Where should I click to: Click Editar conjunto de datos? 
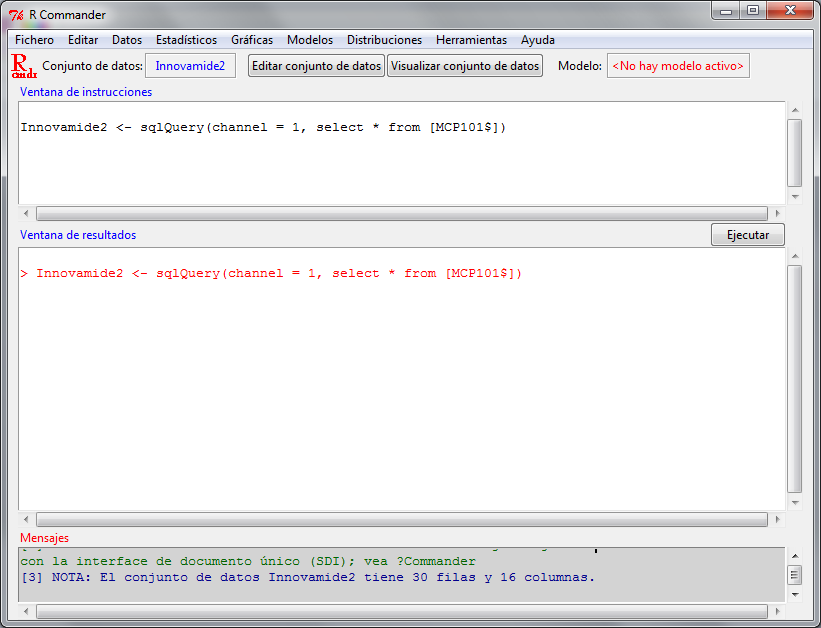coord(316,66)
